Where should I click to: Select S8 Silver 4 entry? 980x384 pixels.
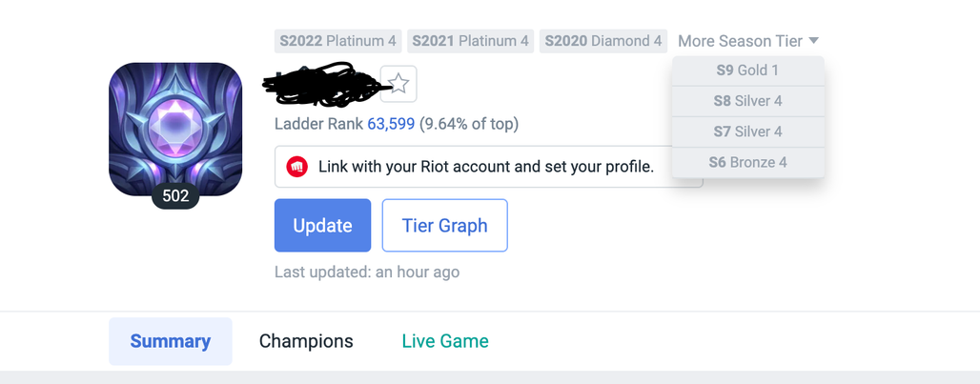coord(748,101)
